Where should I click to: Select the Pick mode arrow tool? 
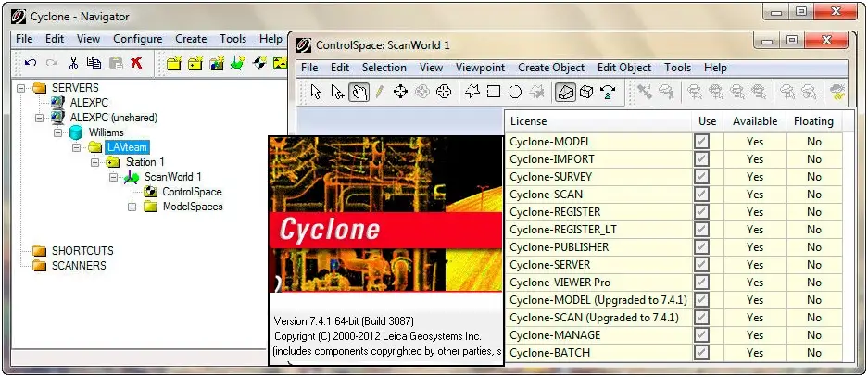click(316, 92)
